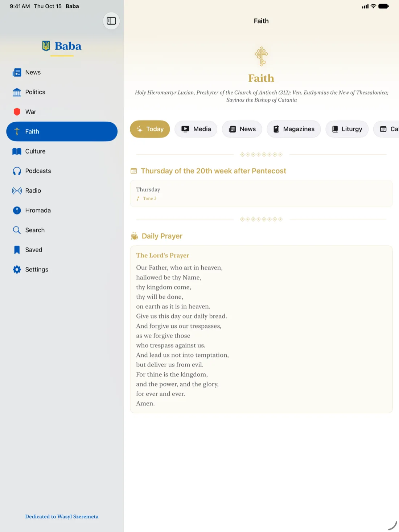
Task: Select the Today tab label
Action: (155, 129)
